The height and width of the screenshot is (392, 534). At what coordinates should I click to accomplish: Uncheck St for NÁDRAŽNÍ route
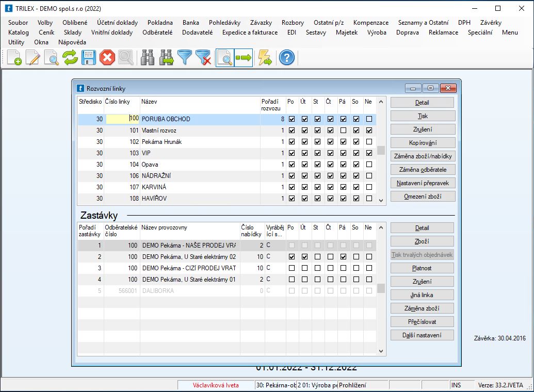click(317, 176)
